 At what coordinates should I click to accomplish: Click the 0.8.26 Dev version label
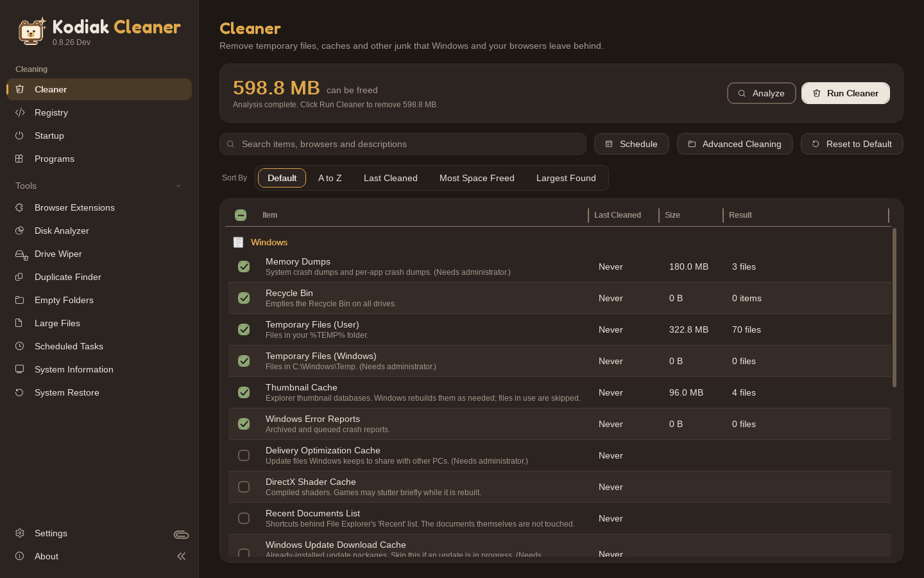point(71,42)
